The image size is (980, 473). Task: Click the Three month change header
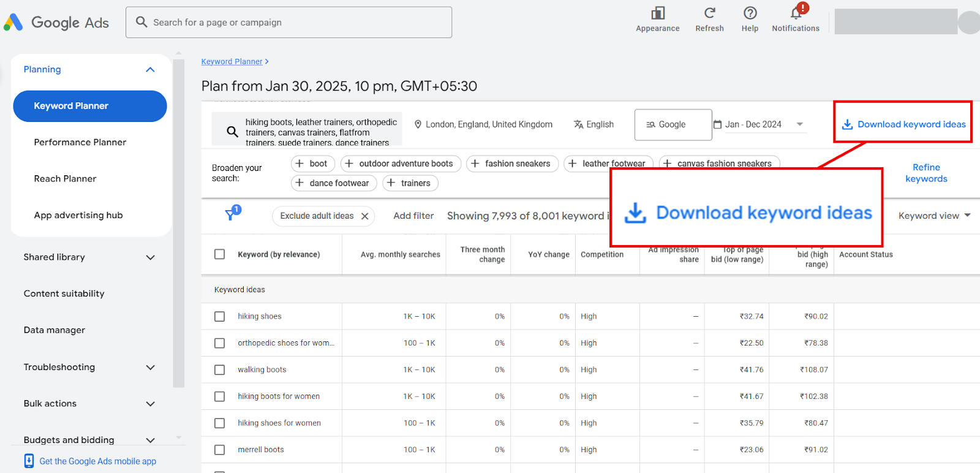tap(483, 254)
